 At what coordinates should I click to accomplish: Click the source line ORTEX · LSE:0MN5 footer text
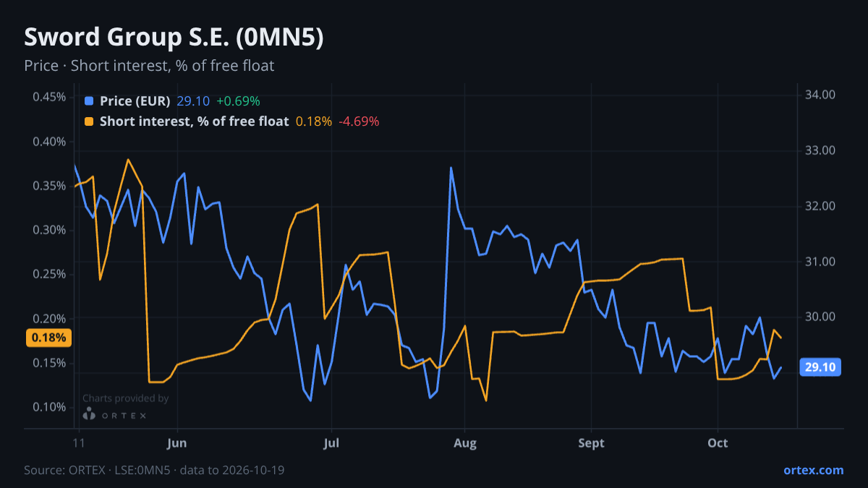154,470
